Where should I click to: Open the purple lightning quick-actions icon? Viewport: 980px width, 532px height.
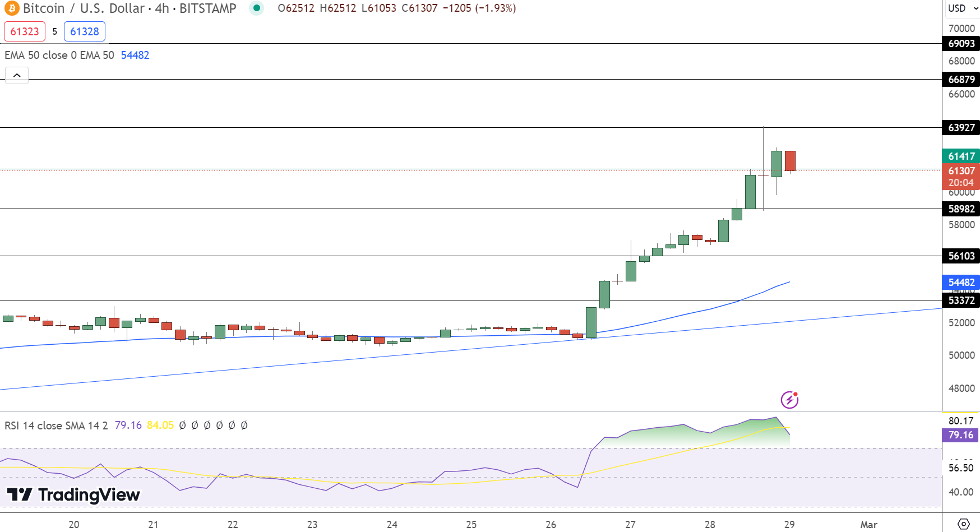click(x=789, y=400)
